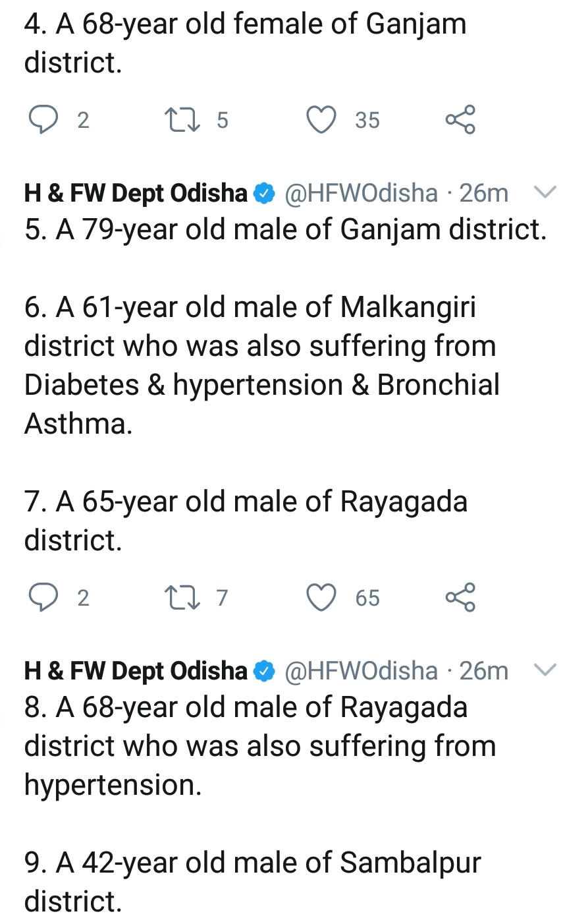The height and width of the screenshot is (924, 563).
Task: Open H & FW Dept Odisha profile from the Malkangiri tweet
Action: click(135, 193)
